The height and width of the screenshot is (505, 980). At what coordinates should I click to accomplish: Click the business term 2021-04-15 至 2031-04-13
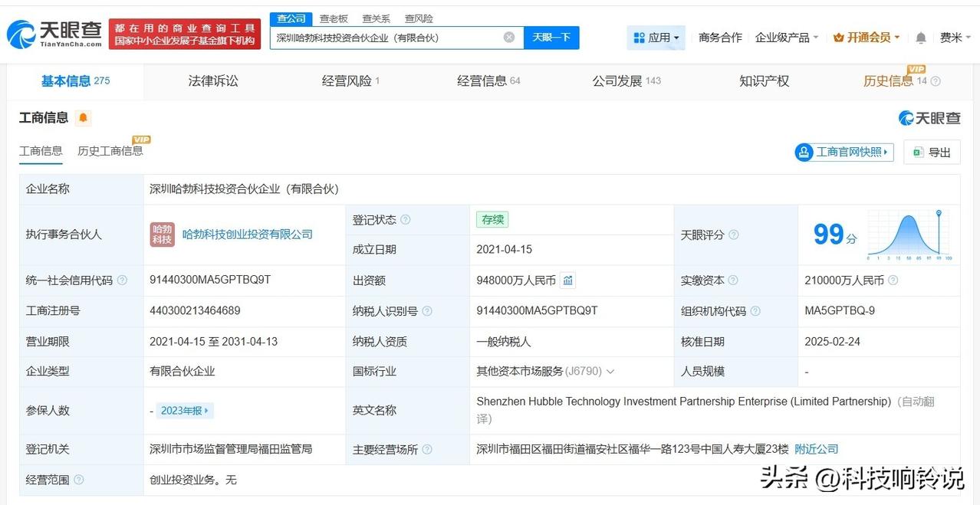[x=213, y=342]
